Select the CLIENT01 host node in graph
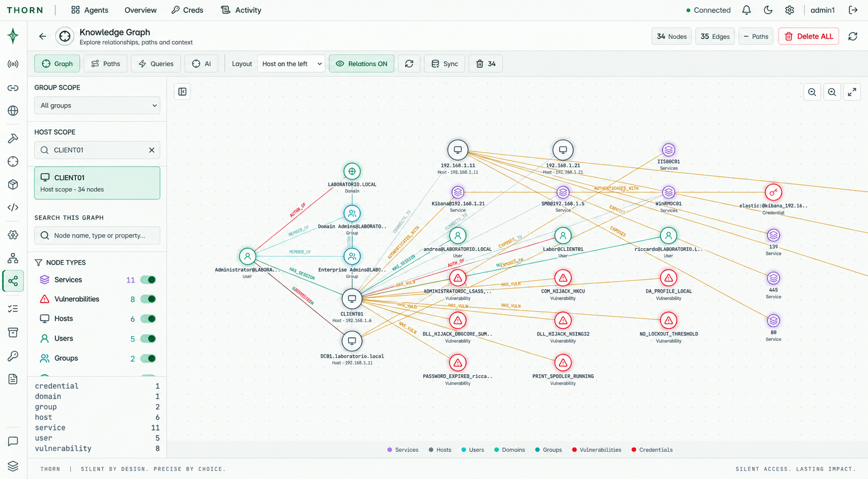Image resolution: width=868 pixels, height=479 pixels. click(x=352, y=299)
